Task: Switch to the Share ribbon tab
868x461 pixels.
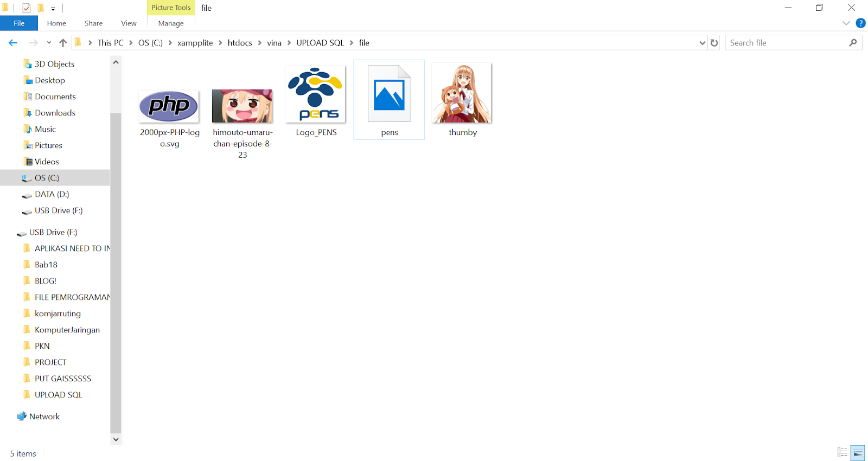Action: point(93,23)
